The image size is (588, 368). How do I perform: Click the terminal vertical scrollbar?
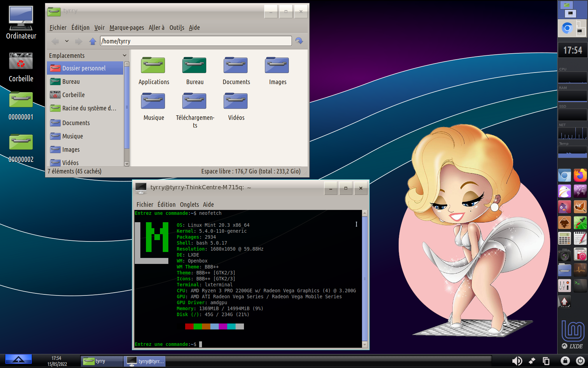point(365,279)
